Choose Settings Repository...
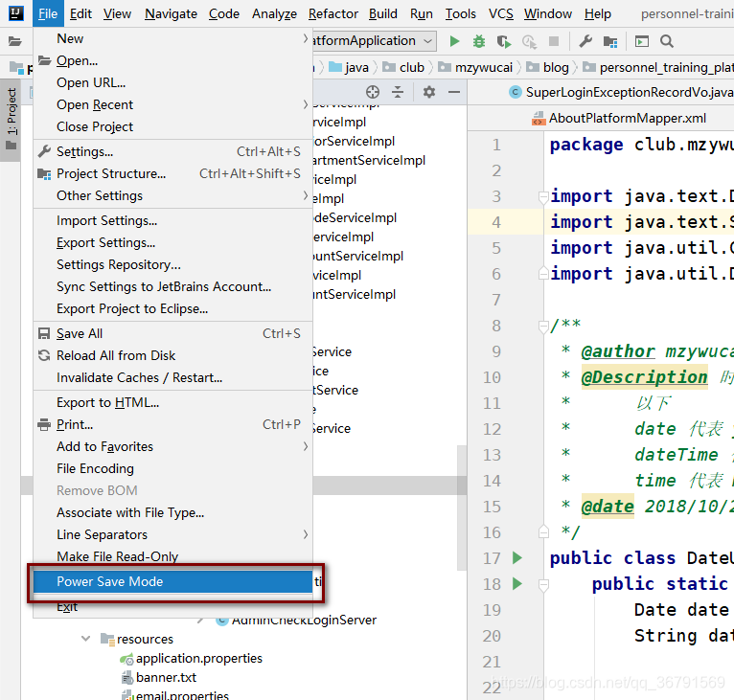This screenshot has width=734, height=700. click(173, 264)
